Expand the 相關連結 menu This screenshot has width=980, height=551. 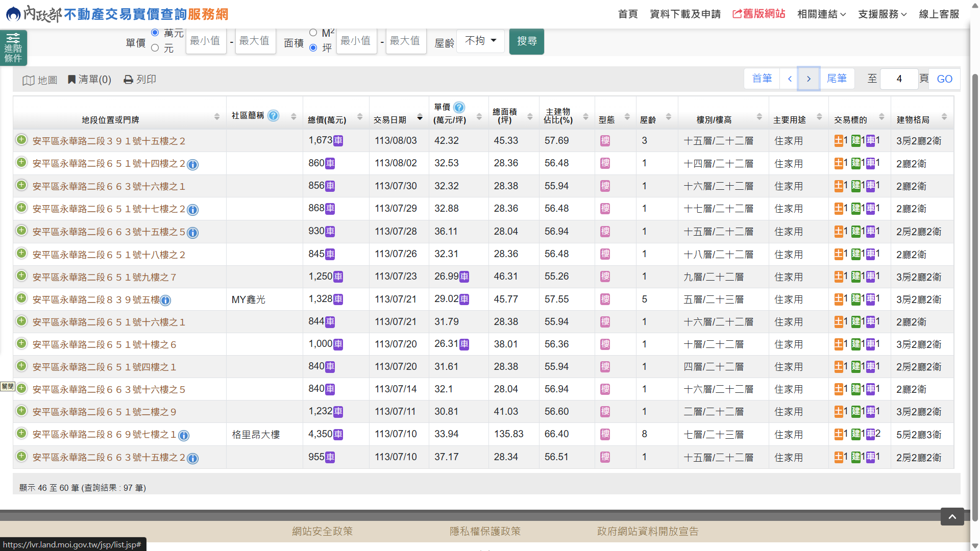click(821, 14)
